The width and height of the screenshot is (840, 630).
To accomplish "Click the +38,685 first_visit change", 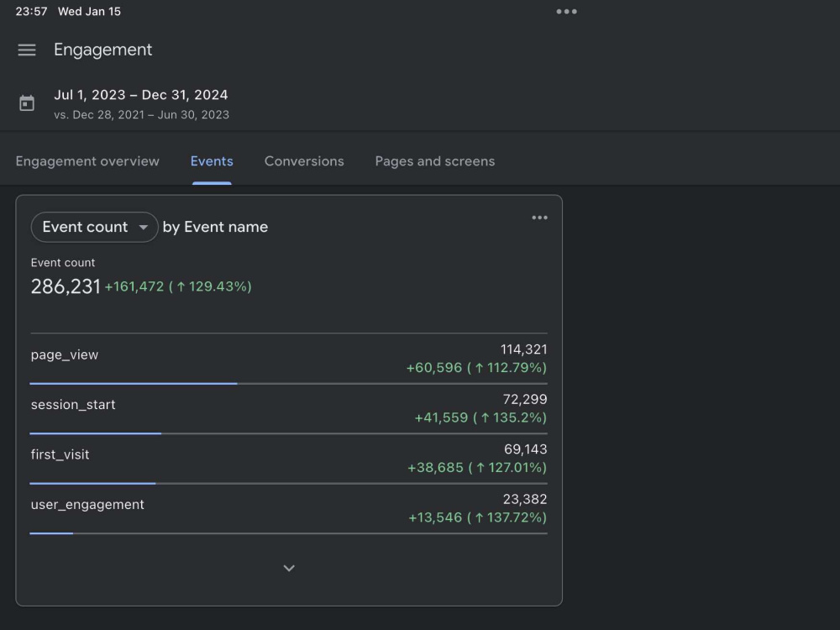I will click(435, 467).
